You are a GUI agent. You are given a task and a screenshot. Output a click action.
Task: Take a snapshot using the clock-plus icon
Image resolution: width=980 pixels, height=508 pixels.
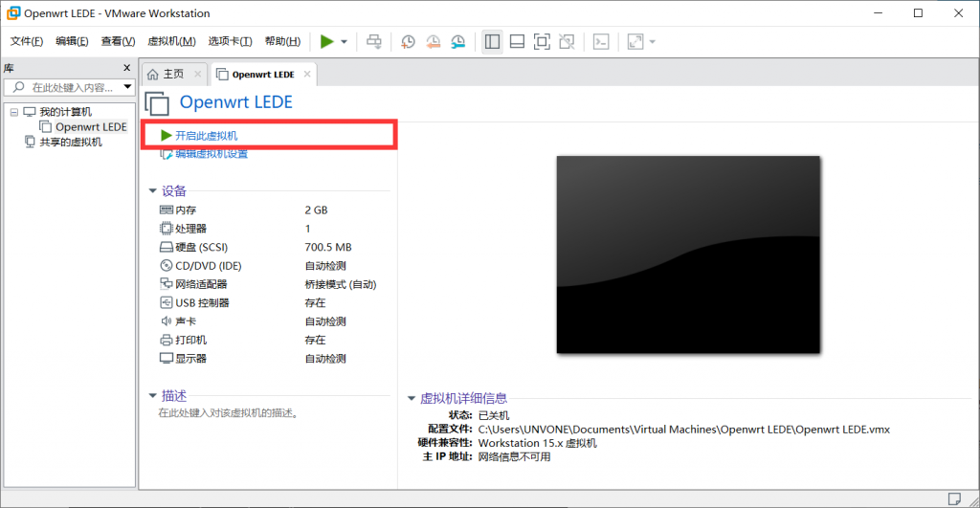408,42
